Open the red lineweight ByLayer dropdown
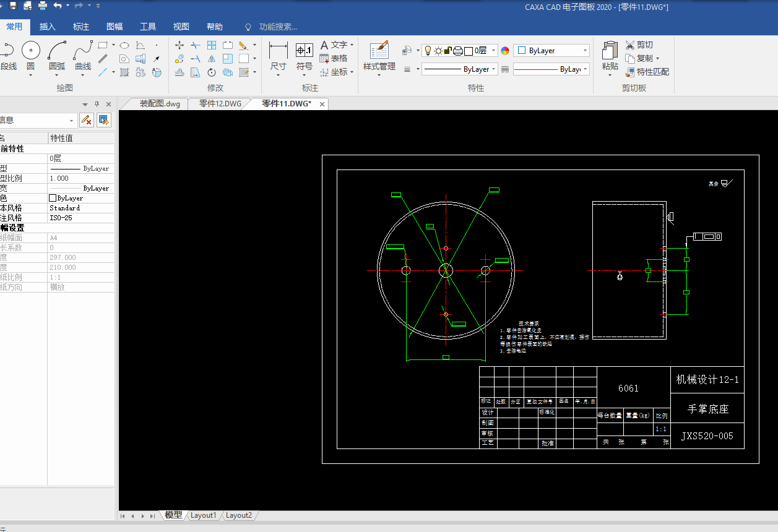The height and width of the screenshot is (532, 778). pos(551,69)
